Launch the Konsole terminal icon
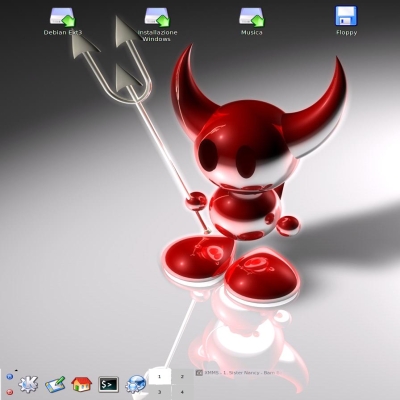This screenshot has height=400, width=400. tap(109, 384)
